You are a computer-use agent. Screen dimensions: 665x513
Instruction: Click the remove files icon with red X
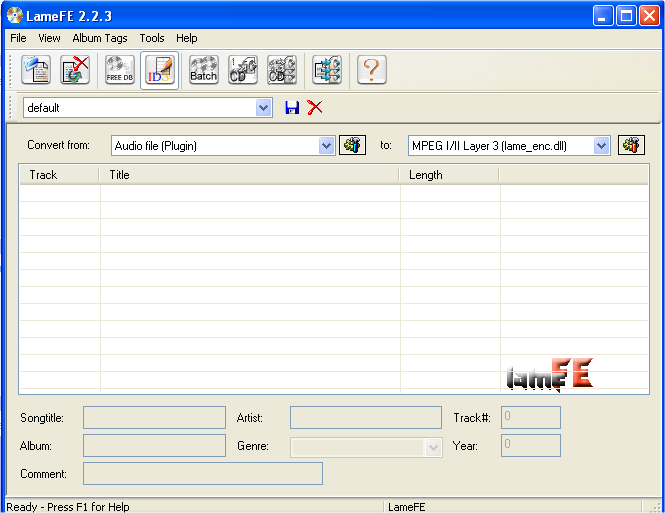75,70
